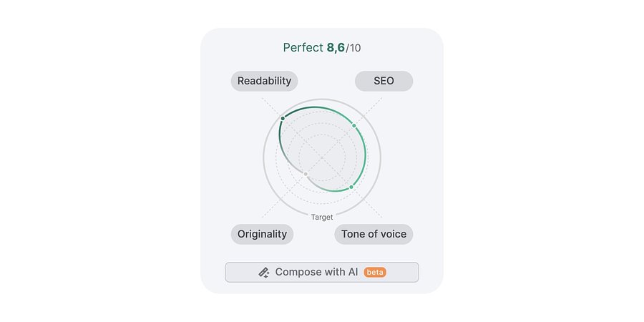Click the gray outer Target circle ring

381,157
